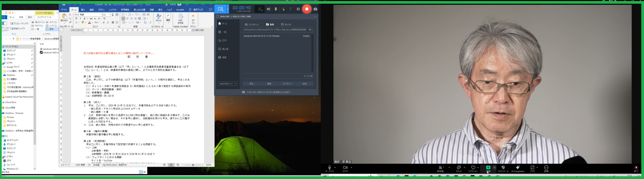
Task: Open Word 編集 Editing search group
Action: (x=168, y=18)
